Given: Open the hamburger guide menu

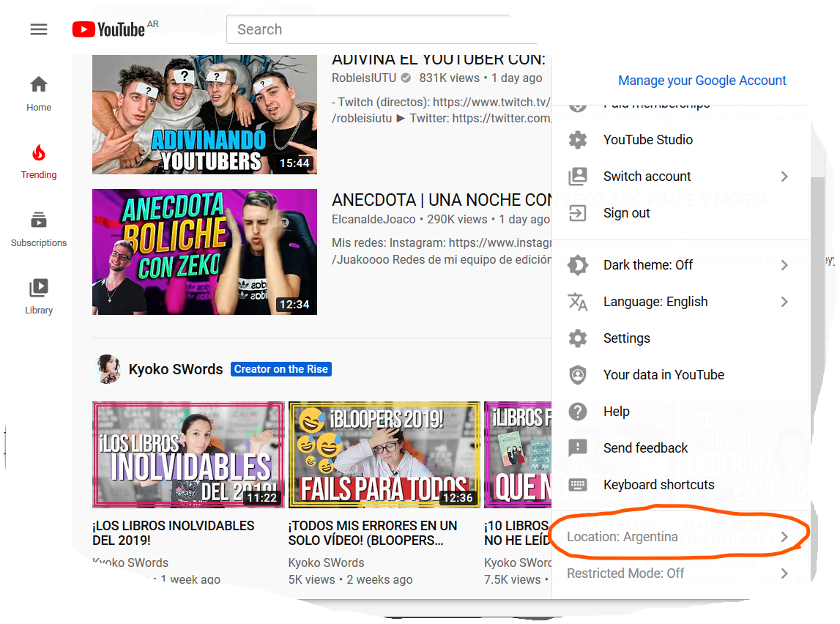Looking at the screenshot, I should tap(39, 29).
